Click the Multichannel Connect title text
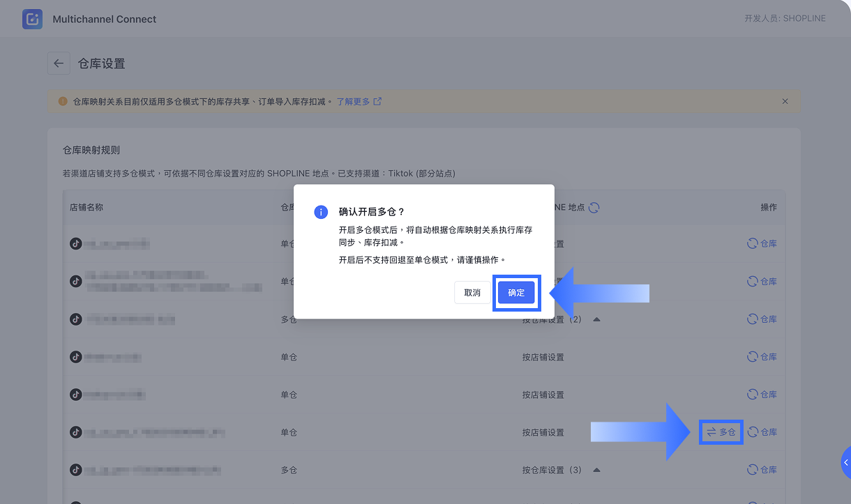Screen dimensions: 851x504 [105, 19]
